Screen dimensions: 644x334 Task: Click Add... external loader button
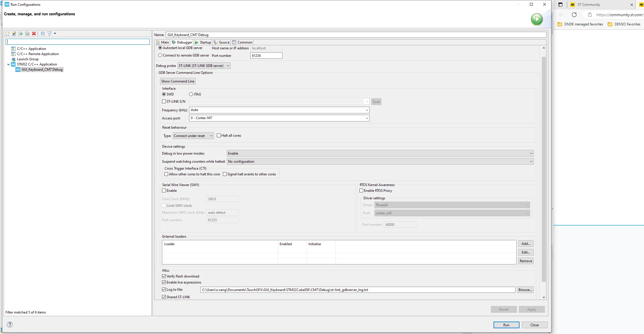pos(526,244)
